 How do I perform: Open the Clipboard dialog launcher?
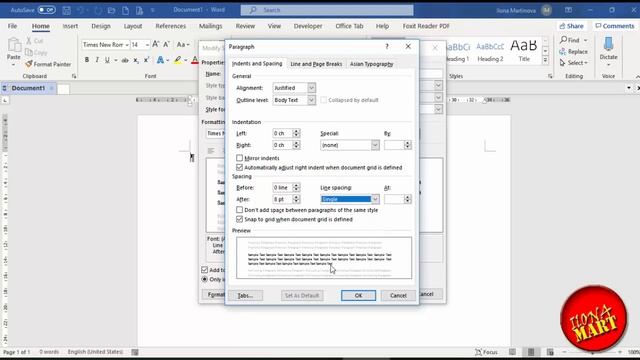[x=74, y=76]
